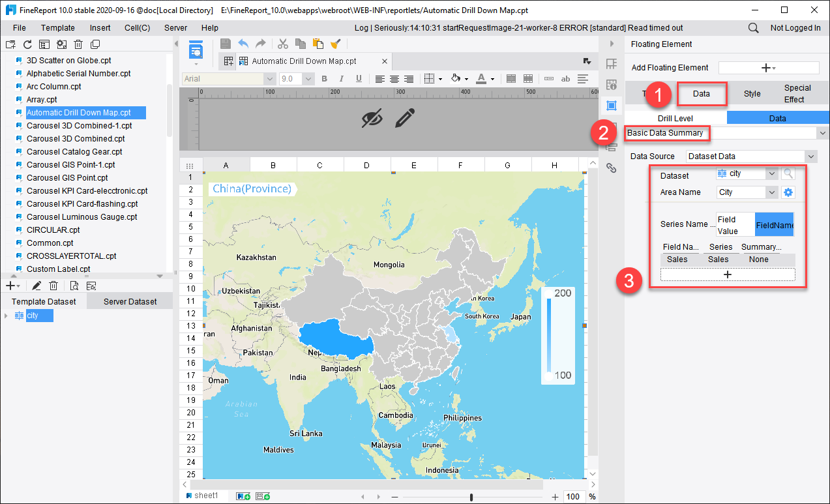The width and height of the screenshot is (830, 504).
Task: Delete dataset using the dataset panel trash icon
Action: (54, 286)
